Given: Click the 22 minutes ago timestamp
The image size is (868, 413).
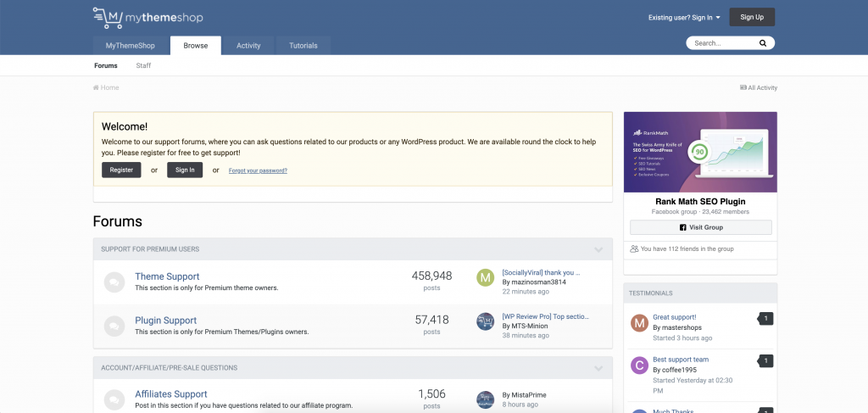Looking at the screenshot, I should click(x=526, y=291).
